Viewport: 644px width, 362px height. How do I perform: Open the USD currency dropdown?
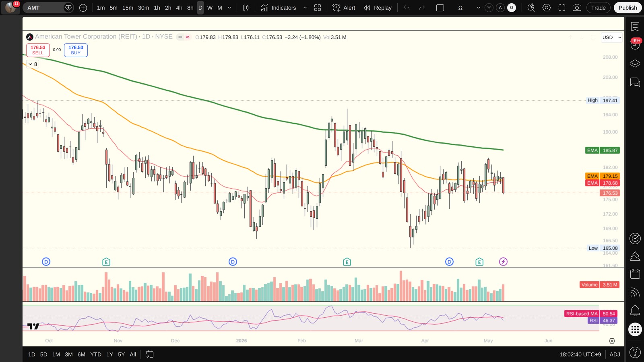[x=612, y=37]
